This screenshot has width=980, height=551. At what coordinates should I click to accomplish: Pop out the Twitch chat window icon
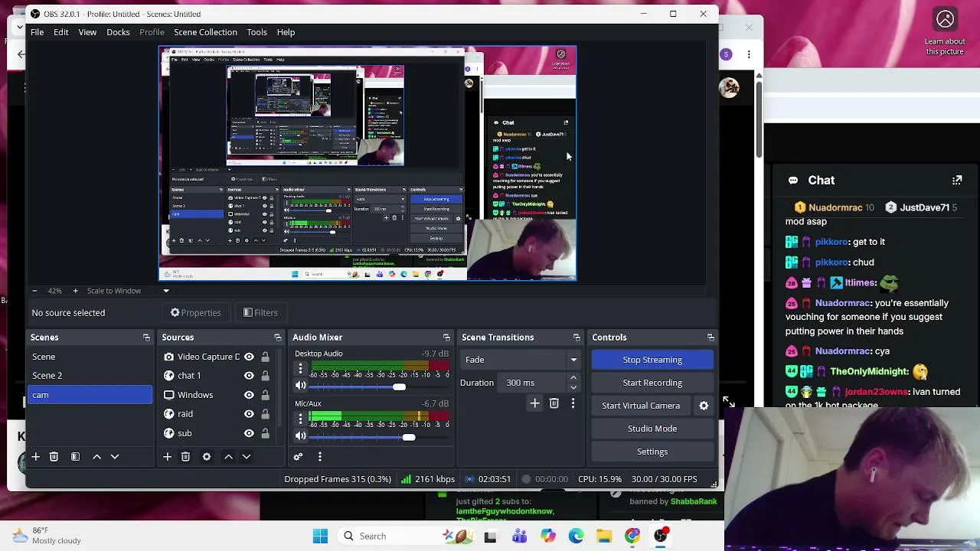(957, 181)
